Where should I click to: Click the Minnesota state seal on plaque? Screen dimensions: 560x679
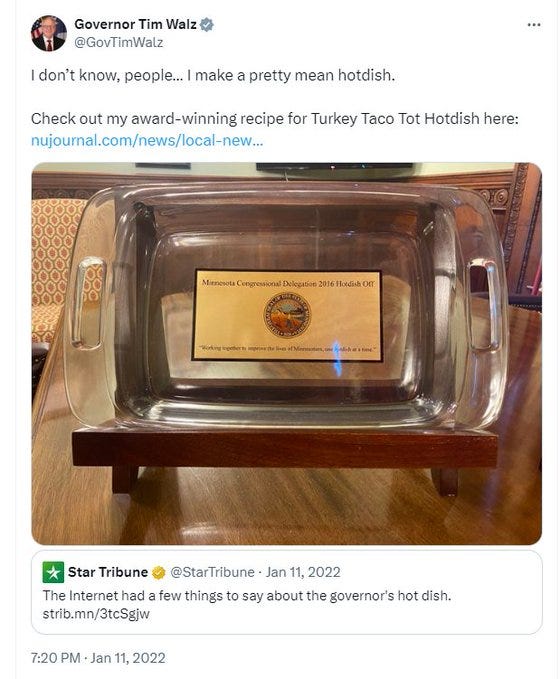(x=287, y=315)
